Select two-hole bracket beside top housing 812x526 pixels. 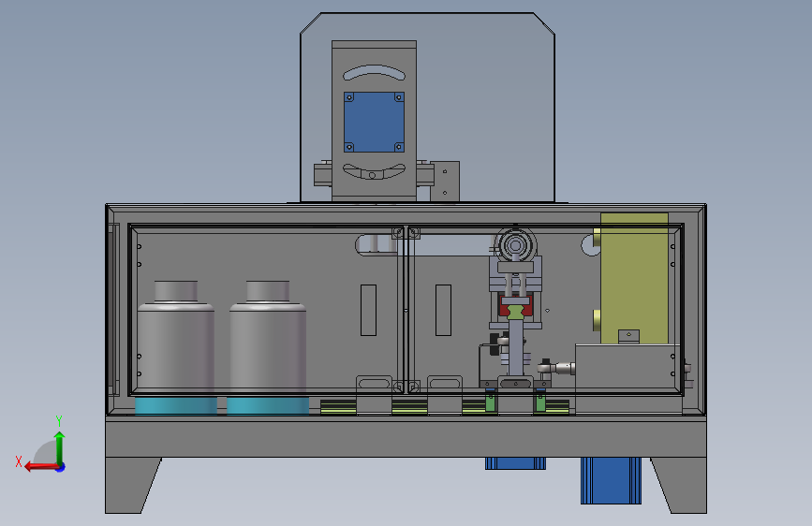[445, 182]
